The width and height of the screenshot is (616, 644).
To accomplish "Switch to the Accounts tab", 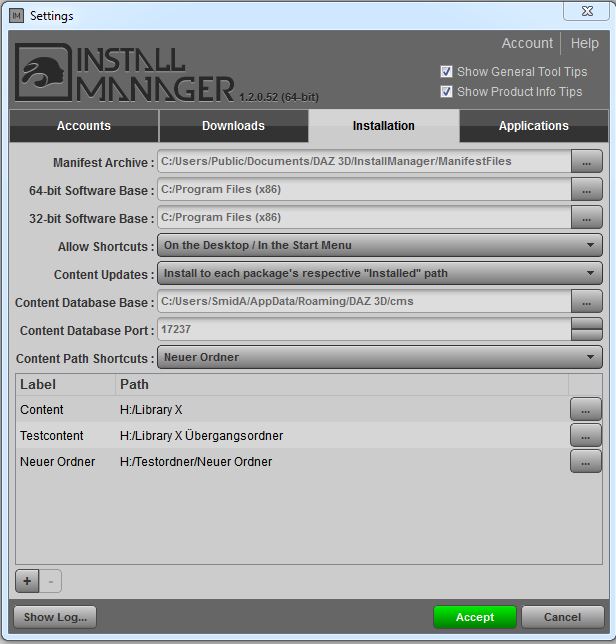I will click(x=84, y=126).
